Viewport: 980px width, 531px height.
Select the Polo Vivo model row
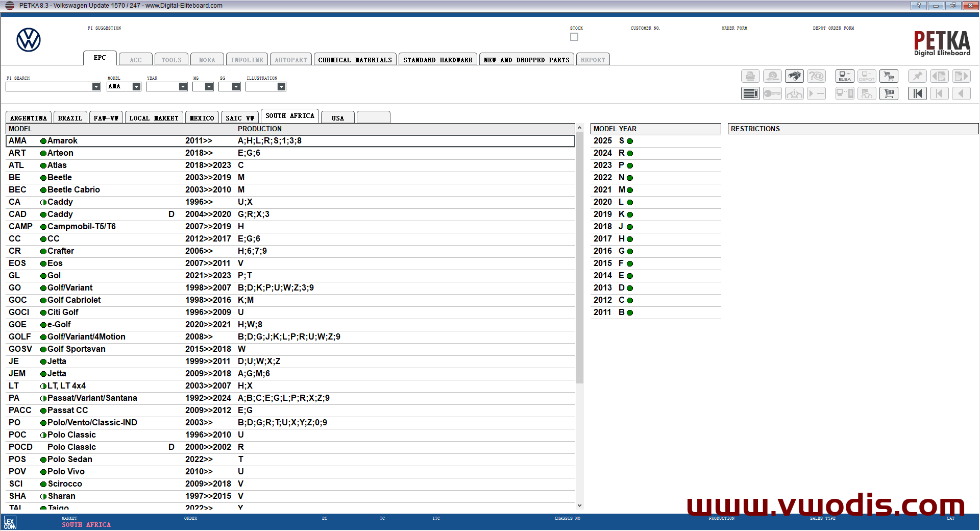click(x=290, y=472)
